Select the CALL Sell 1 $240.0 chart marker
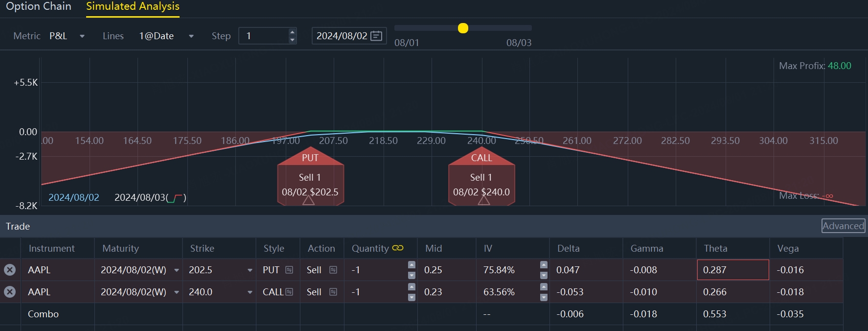The height and width of the screenshot is (331, 868). click(x=481, y=177)
